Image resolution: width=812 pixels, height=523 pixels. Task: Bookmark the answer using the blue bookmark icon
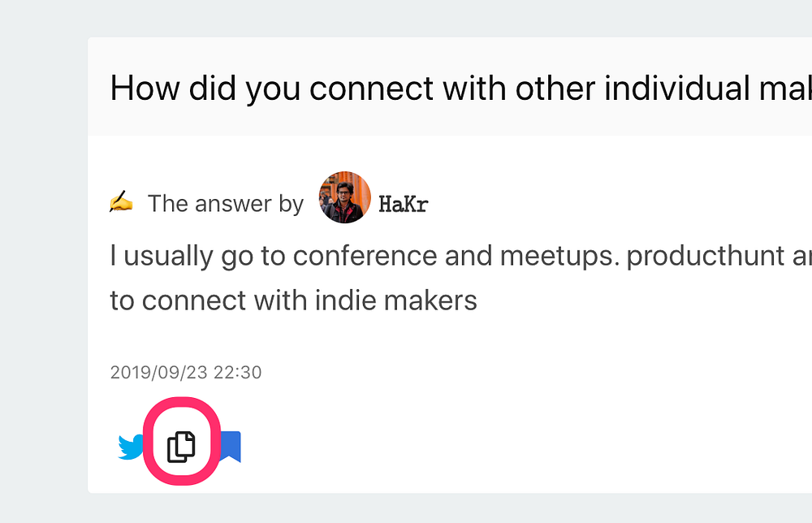point(231,447)
